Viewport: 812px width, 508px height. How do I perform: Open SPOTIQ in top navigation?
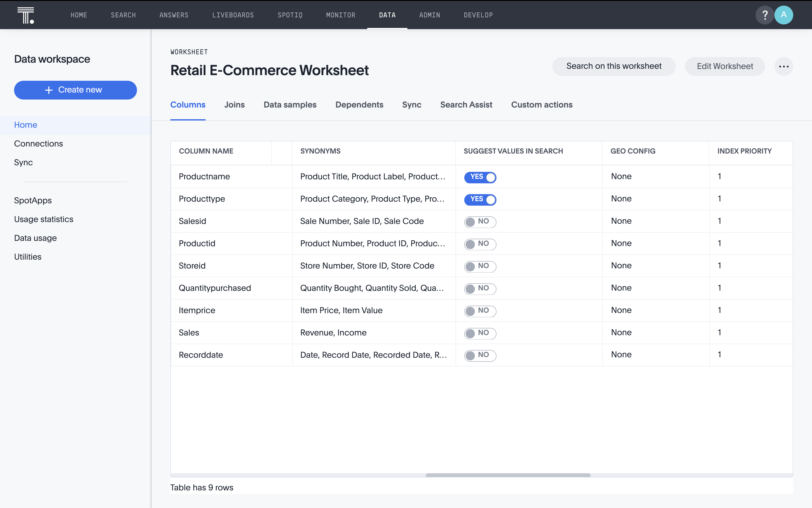290,15
